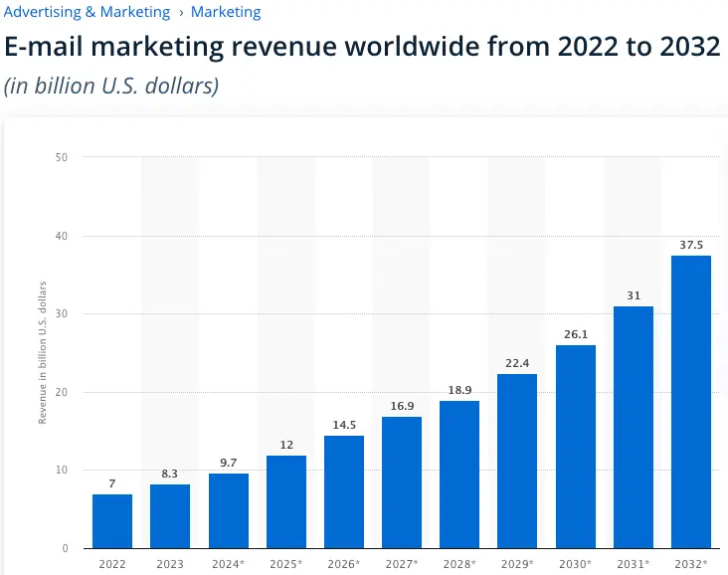
Task: Select the 2032* x-axis label
Action: (x=691, y=563)
